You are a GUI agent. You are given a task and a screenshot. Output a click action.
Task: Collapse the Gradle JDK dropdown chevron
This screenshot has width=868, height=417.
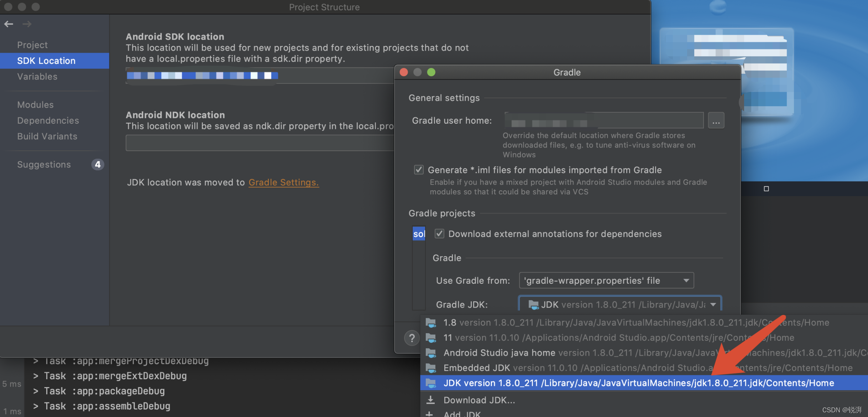713,305
